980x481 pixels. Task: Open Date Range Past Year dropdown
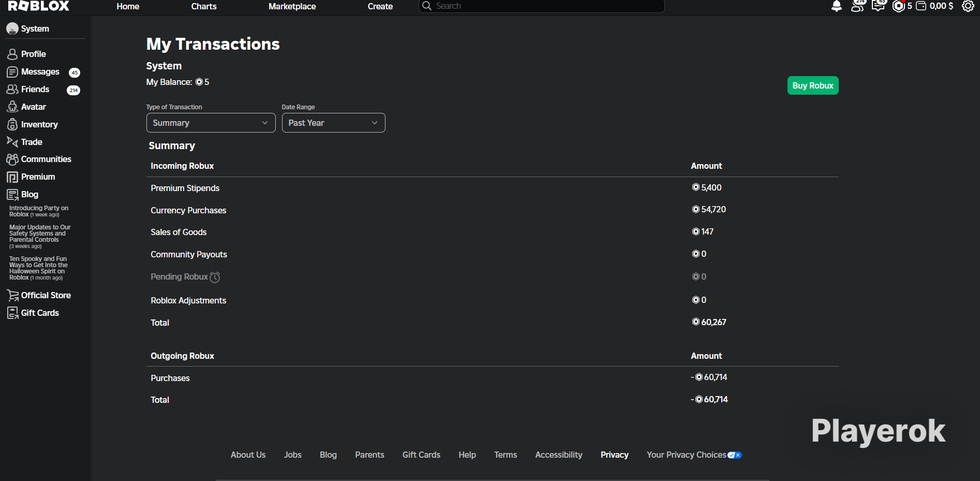pos(334,123)
